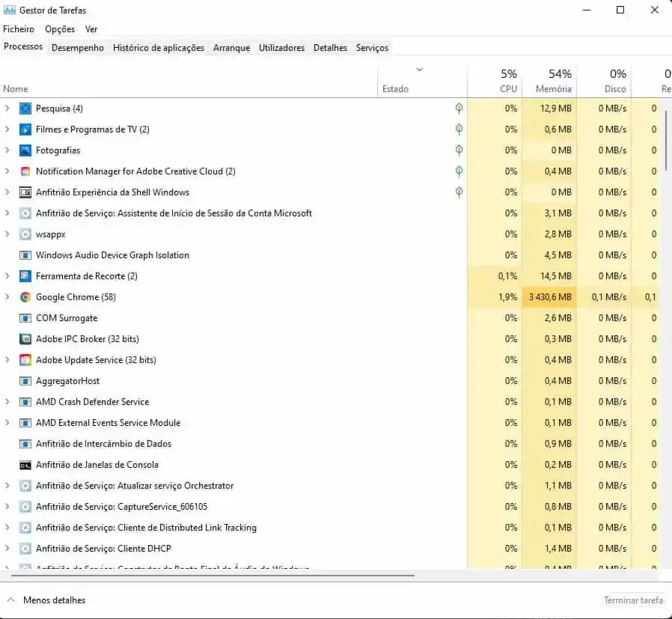Click the Anfitrião Experiência da Shell Windows icon
The width and height of the screenshot is (672, 619).
(x=25, y=192)
